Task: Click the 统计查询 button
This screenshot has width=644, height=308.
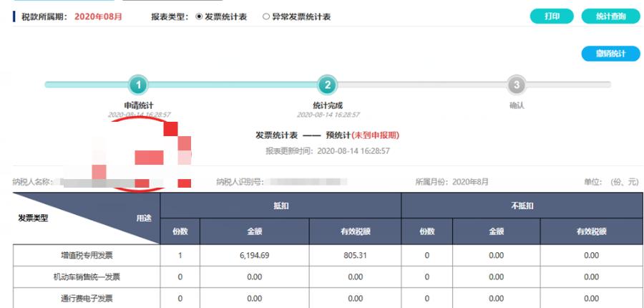Action: [611, 16]
